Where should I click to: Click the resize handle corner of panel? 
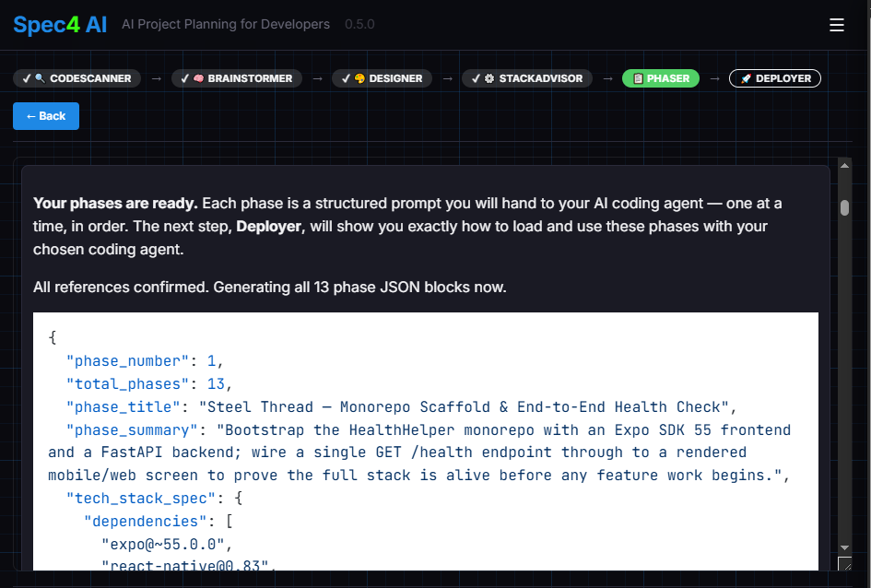click(x=845, y=564)
